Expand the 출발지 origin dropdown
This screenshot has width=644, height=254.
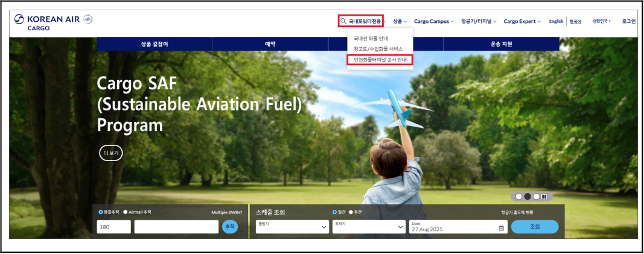click(292, 227)
